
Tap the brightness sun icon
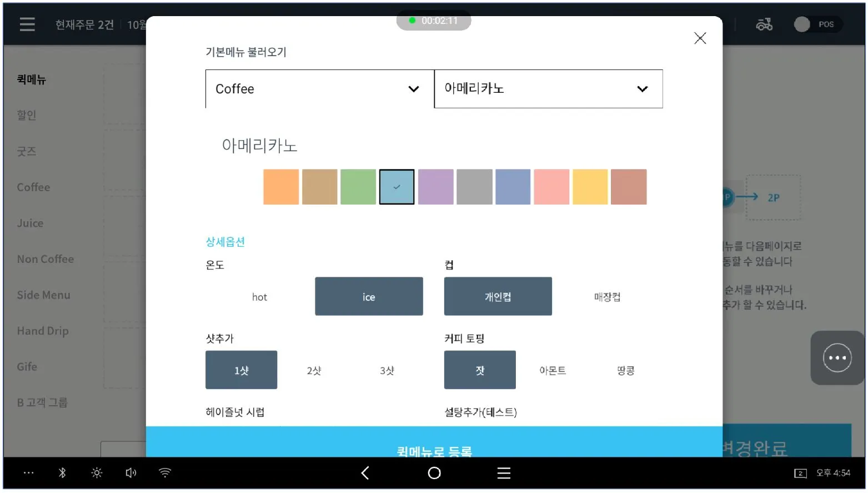[97, 473]
